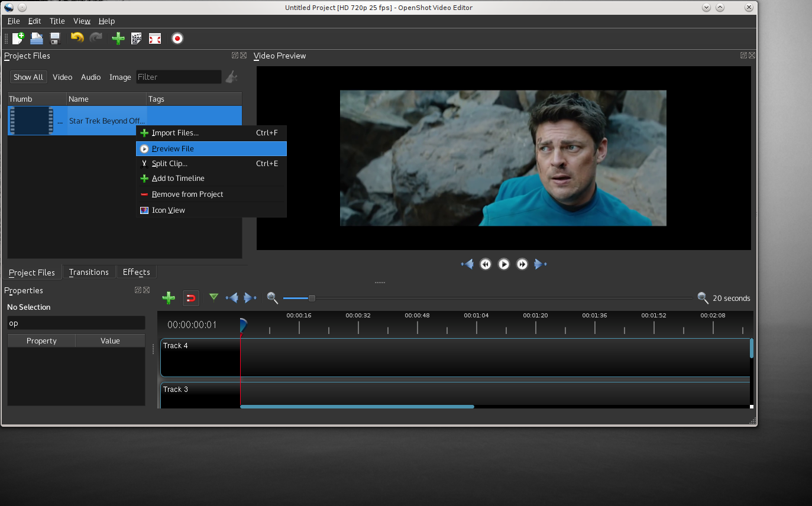Click the timeline zoom slider handle
The image size is (812, 506).
point(312,298)
